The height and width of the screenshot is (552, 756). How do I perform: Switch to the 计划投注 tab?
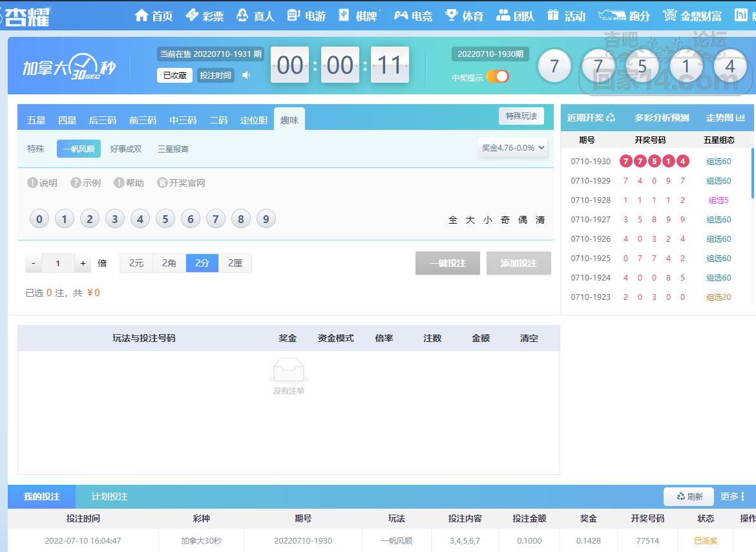pyautogui.click(x=109, y=496)
